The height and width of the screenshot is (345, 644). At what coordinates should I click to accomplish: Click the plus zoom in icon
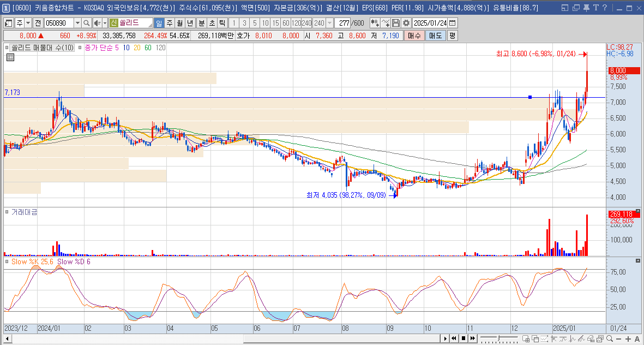click(628, 339)
